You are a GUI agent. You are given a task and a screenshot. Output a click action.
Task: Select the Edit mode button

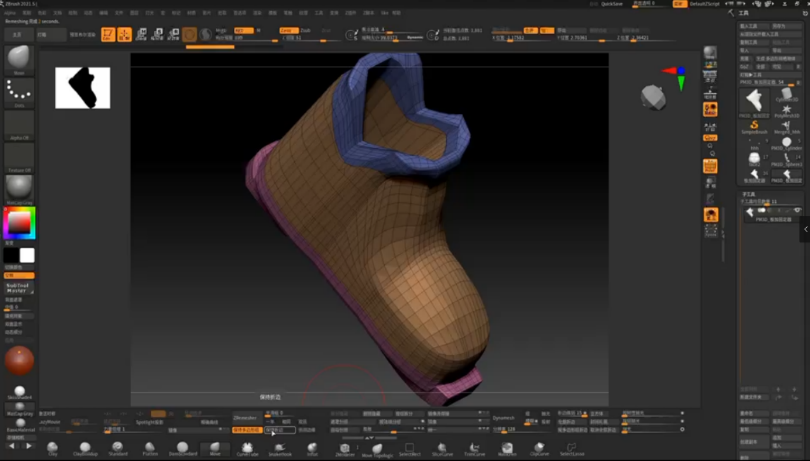108,35
